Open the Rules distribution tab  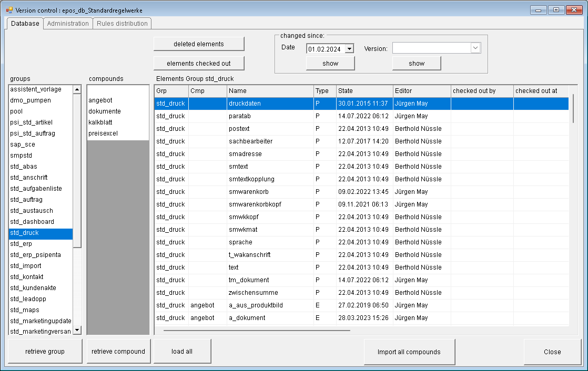click(x=122, y=23)
